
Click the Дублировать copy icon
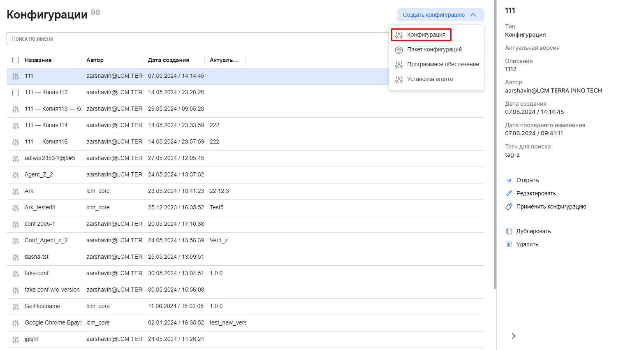[509, 231]
